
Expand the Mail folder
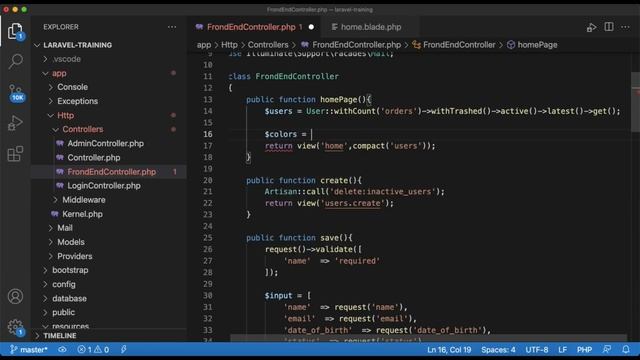point(51,228)
